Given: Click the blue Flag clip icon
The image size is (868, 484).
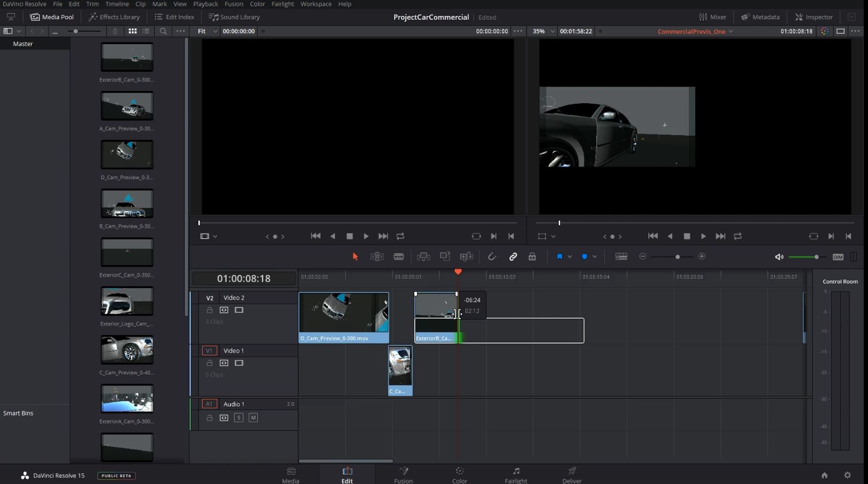Looking at the screenshot, I should coord(560,257).
